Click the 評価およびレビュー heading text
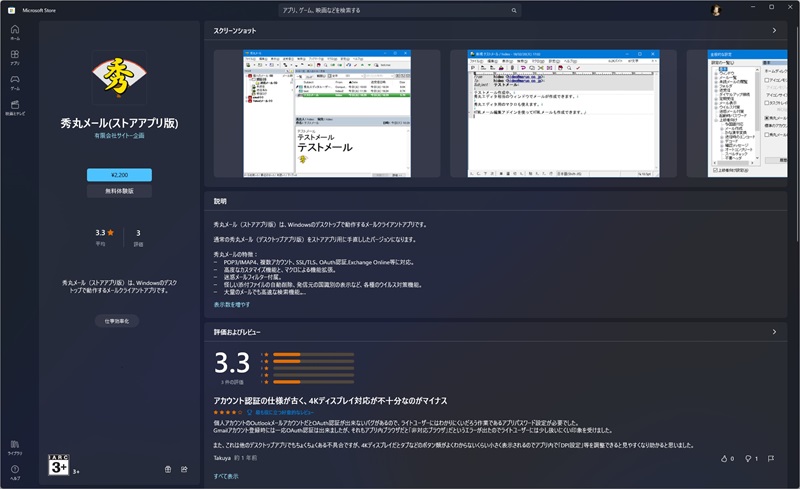This screenshot has height=489, width=800. coord(237,332)
